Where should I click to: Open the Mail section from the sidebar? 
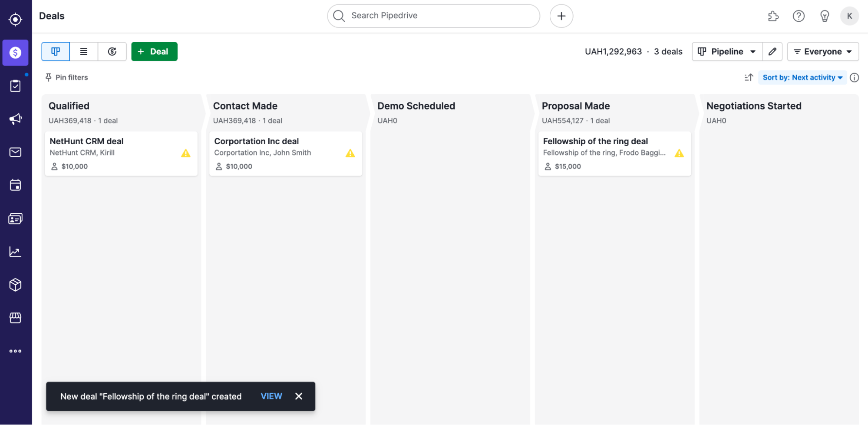[x=15, y=152]
